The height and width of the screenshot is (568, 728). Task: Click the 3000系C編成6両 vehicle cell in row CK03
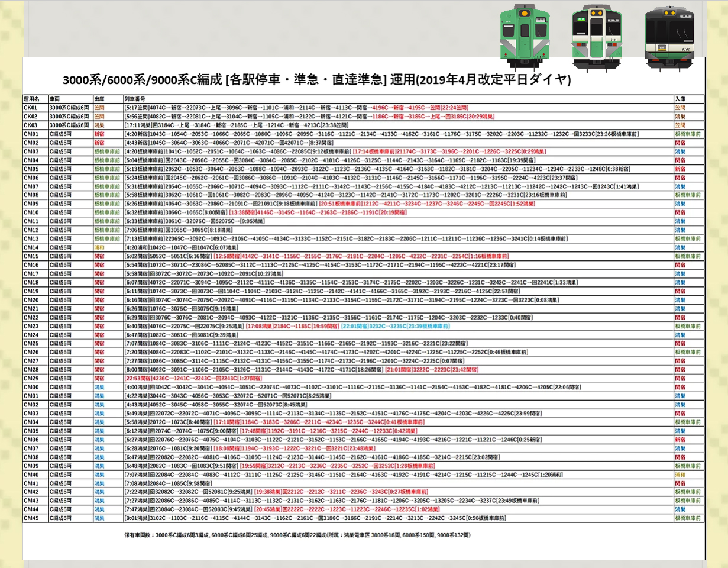[70, 125]
